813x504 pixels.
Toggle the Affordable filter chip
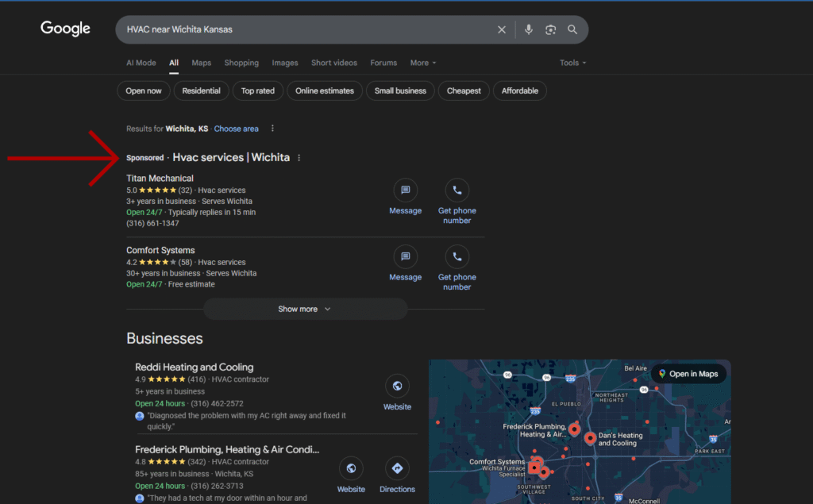pos(519,90)
